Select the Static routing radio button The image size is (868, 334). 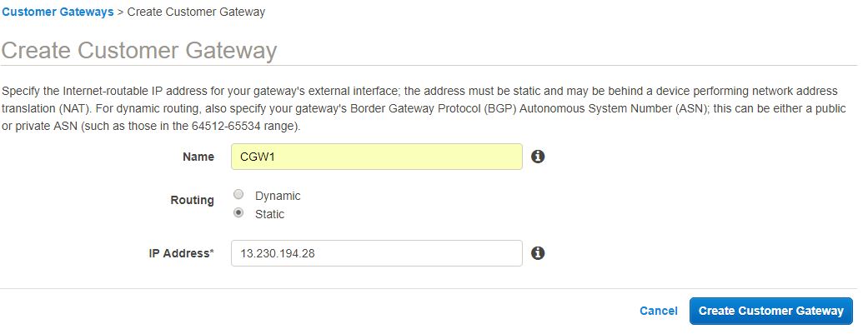click(238, 213)
